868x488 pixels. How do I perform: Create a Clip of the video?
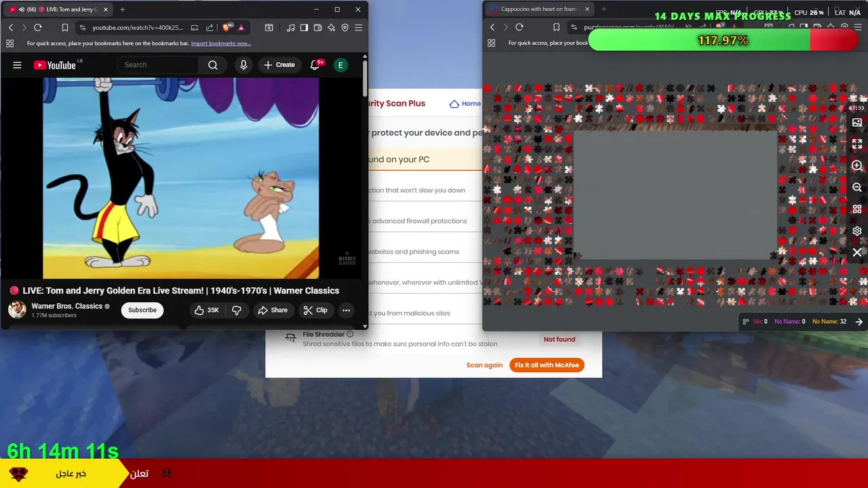(x=315, y=310)
